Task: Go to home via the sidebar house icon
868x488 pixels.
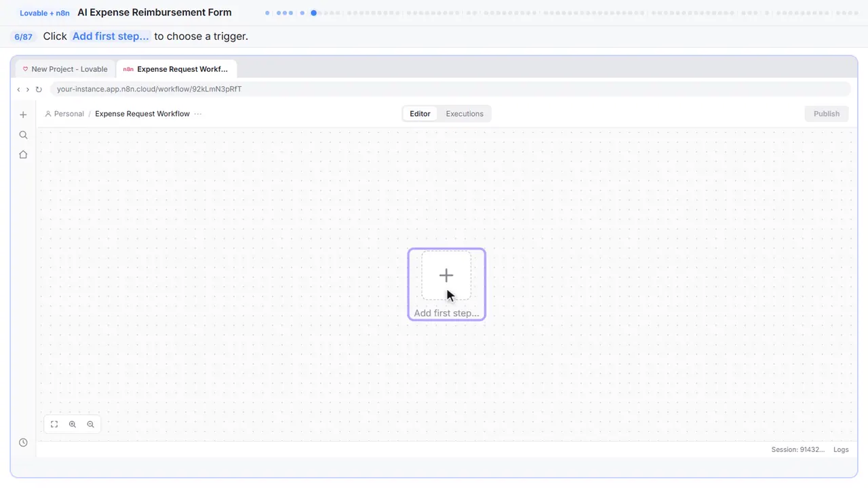Action: click(x=23, y=155)
